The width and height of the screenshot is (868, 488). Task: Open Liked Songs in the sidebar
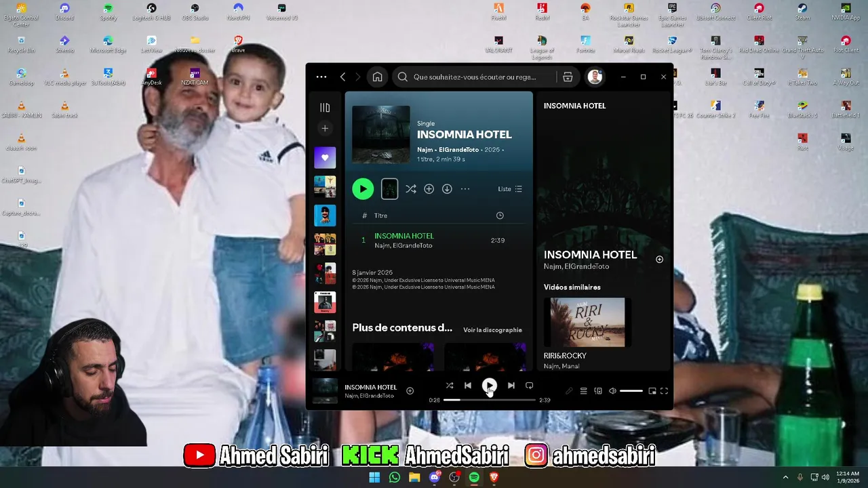pos(325,158)
